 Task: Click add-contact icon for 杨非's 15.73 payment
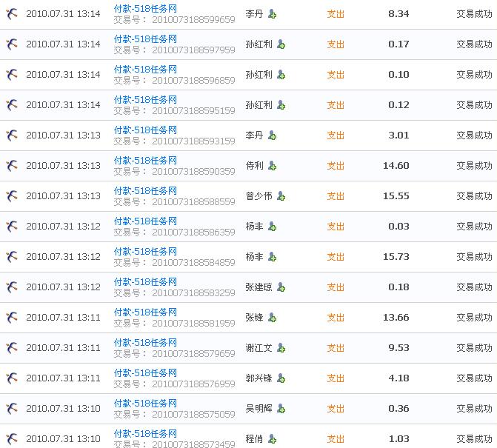pyautogui.click(x=272, y=257)
